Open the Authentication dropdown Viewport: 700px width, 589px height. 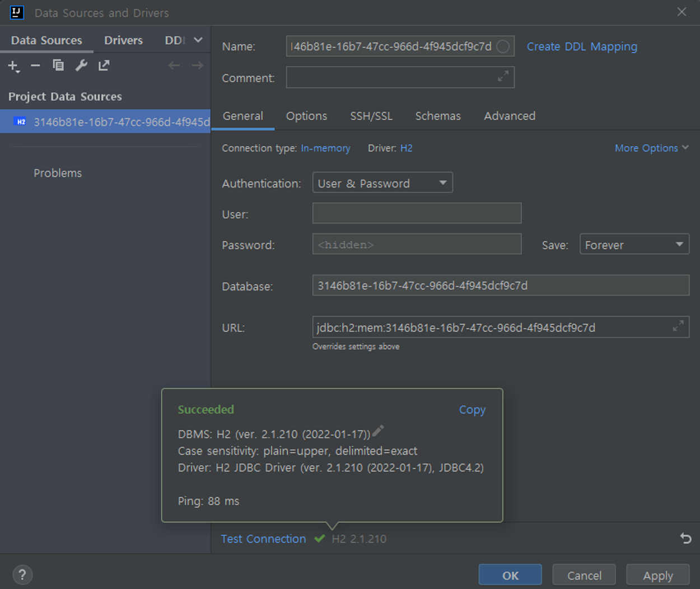coord(382,183)
